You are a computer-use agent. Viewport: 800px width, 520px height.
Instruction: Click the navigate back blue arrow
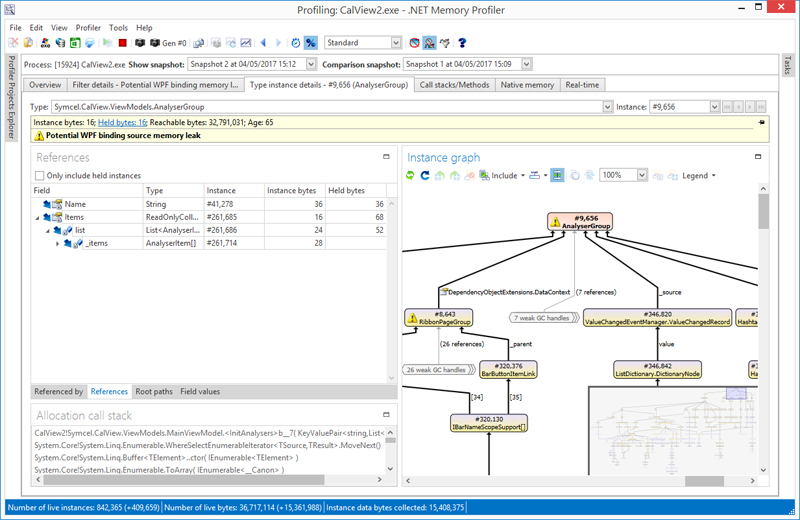pyautogui.click(x=263, y=43)
